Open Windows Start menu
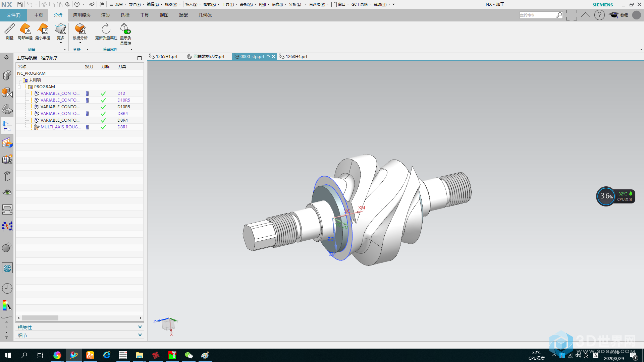Viewport: 644px width, 362px height. click(x=8, y=355)
